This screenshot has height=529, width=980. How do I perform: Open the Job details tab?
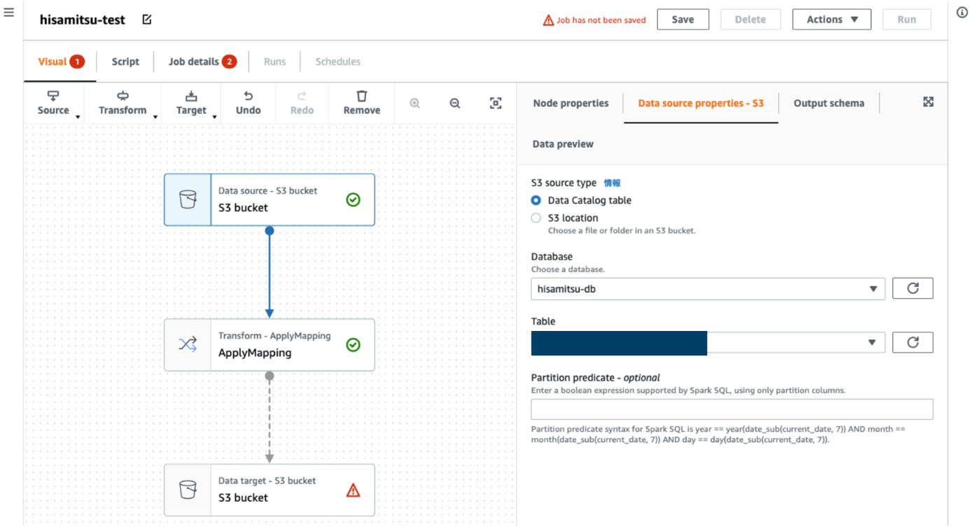(x=202, y=62)
